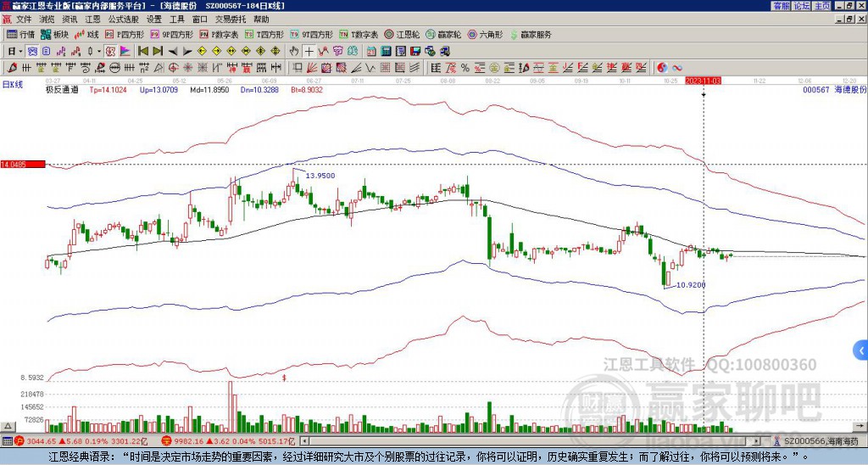
Task: Select the n² square lines tool
Action: (144, 68)
